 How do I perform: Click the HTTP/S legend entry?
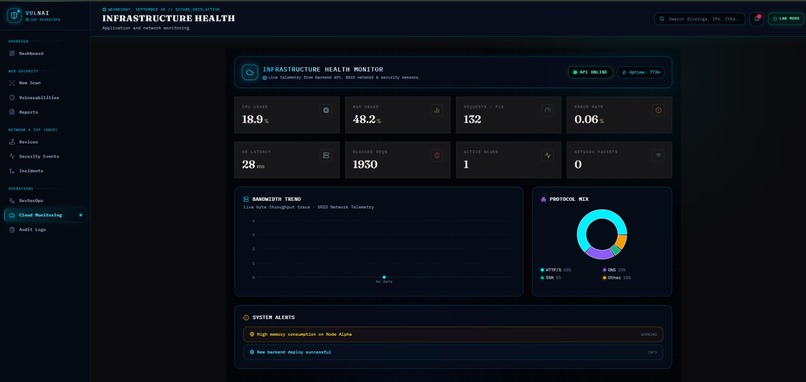click(556, 270)
